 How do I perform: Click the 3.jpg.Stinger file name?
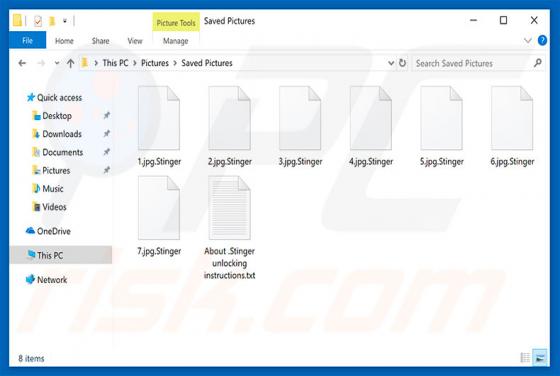300,161
